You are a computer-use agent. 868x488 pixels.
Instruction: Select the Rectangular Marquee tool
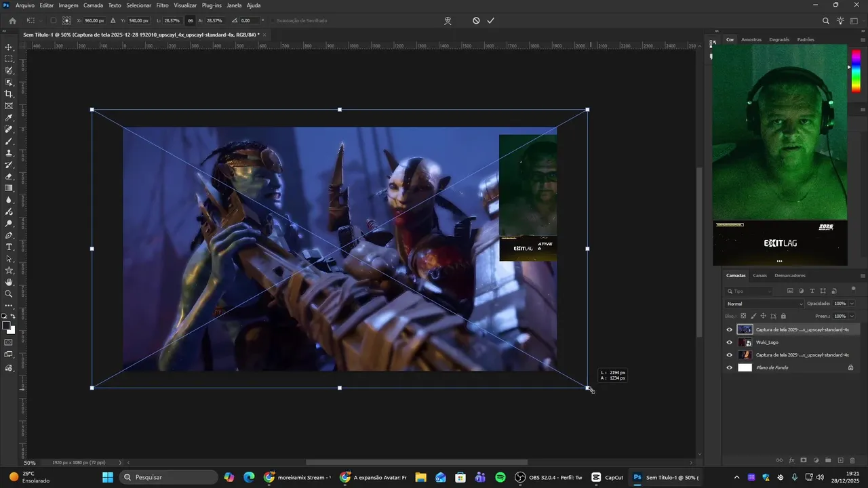(x=9, y=59)
